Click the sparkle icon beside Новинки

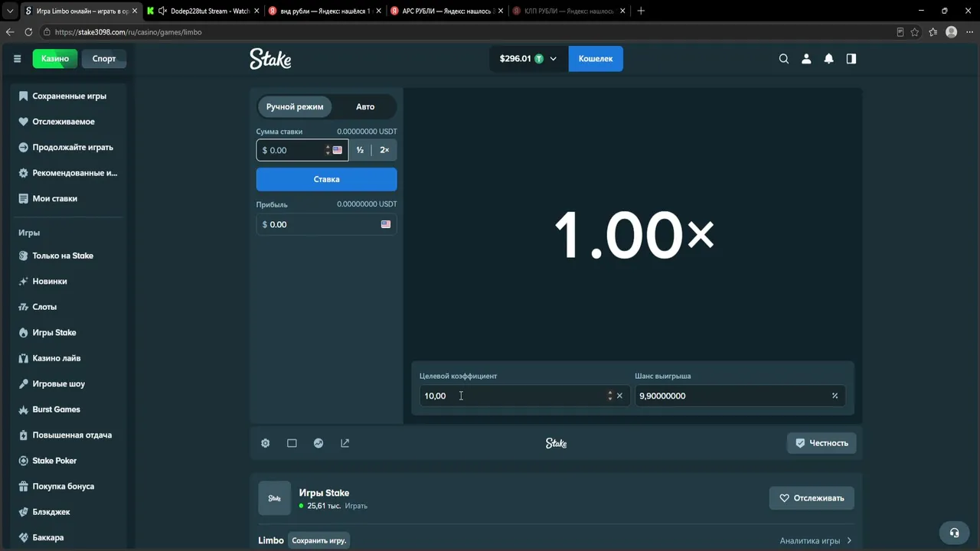(23, 282)
